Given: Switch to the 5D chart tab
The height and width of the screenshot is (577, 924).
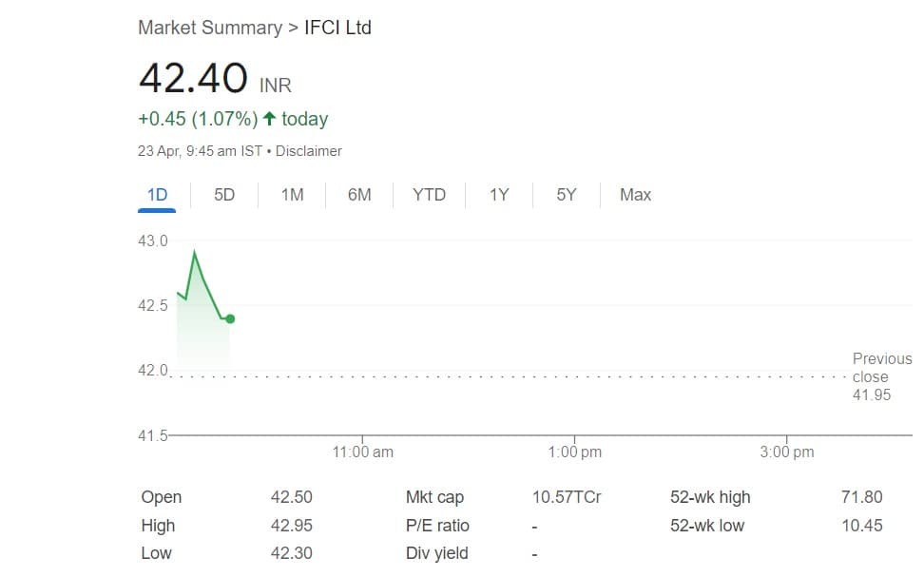Looking at the screenshot, I should click(224, 195).
